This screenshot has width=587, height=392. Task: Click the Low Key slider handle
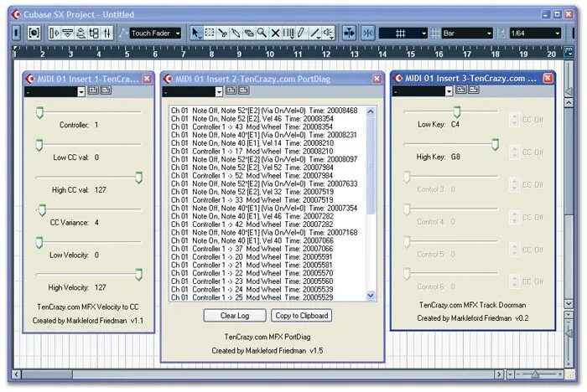[x=457, y=112]
